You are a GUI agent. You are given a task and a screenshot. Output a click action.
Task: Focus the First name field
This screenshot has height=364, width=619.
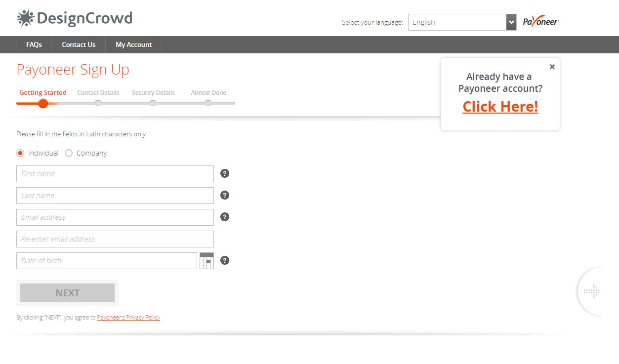coord(115,174)
